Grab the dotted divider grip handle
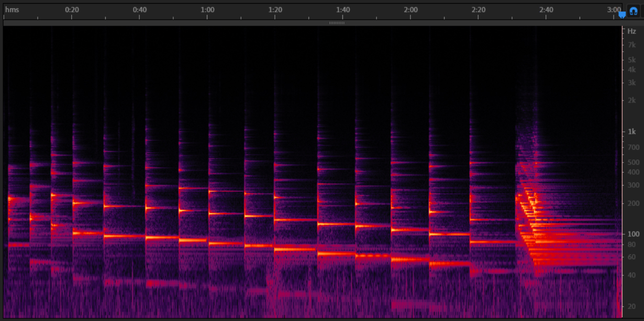The height and width of the screenshot is (321, 644). coord(337,23)
